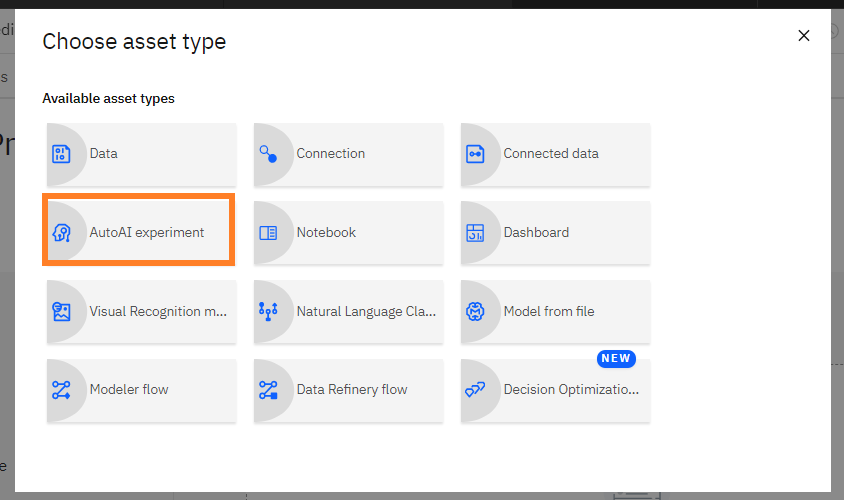Click the Connection asset icon
This screenshot has height=500, width=844.
(268, 154)
